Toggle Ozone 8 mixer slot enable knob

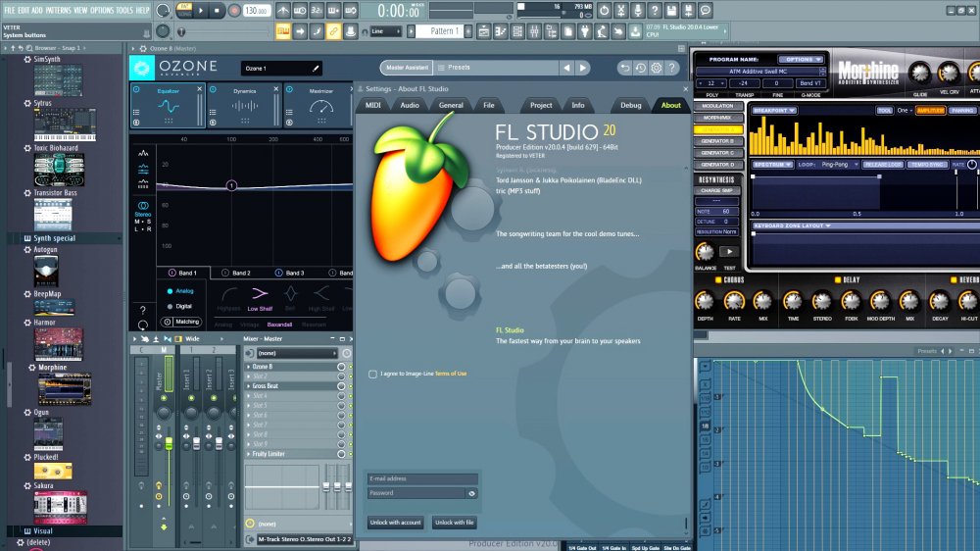point(341,367)
